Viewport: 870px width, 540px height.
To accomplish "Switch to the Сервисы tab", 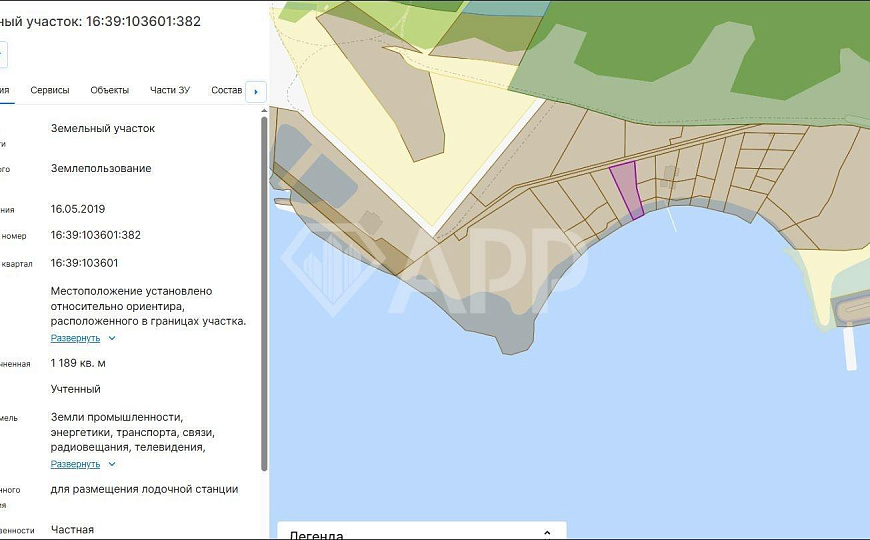I will click(50, 90).
